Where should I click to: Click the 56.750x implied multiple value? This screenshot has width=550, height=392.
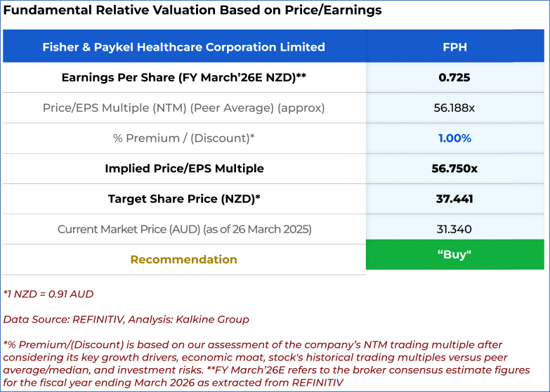(454, 169)
